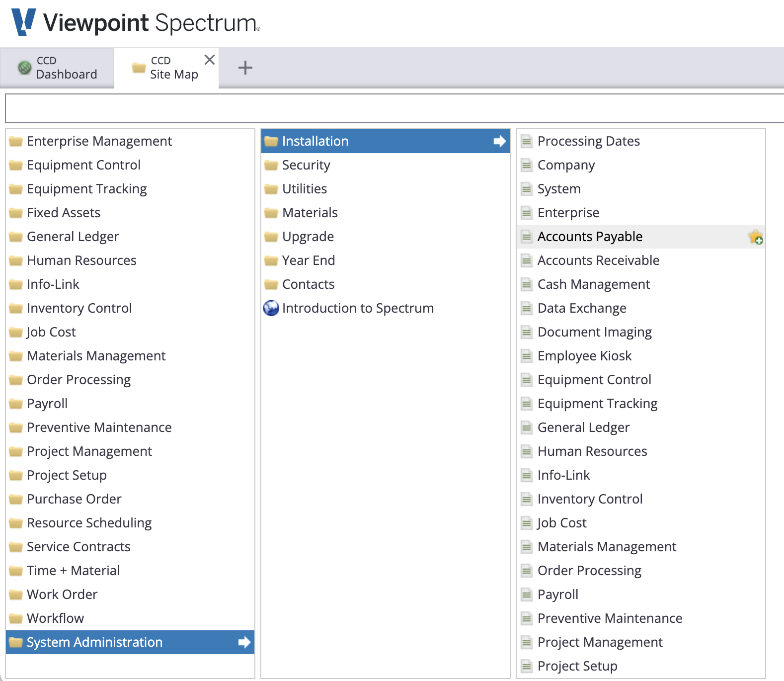Select the CCD Site Map tab

tap(166, 68)
